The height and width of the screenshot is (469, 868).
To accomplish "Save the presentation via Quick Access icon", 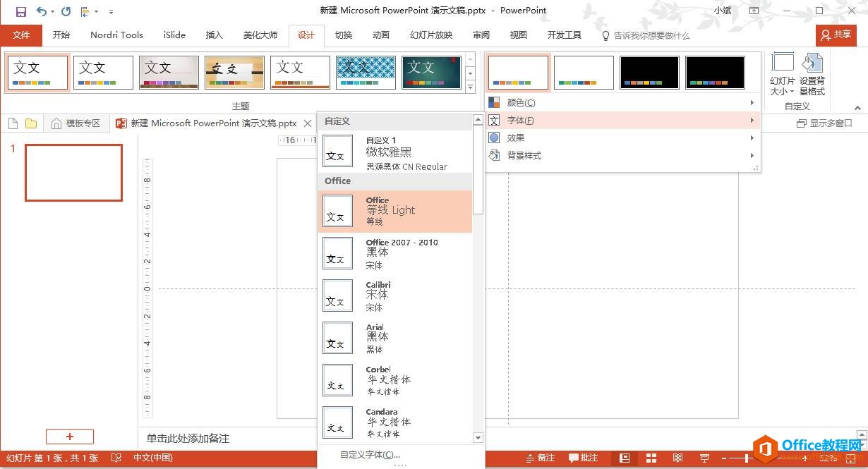I will (x=20, y=11).
